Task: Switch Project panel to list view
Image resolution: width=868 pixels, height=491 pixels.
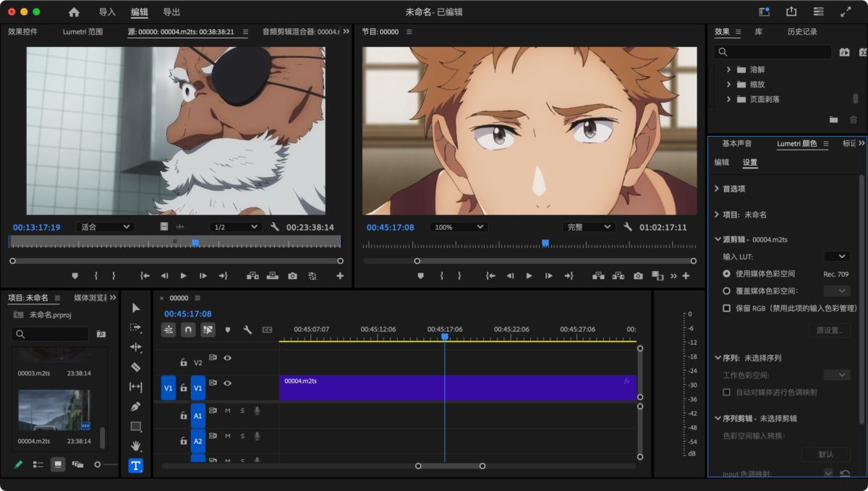Action: [x=38, y=464]
